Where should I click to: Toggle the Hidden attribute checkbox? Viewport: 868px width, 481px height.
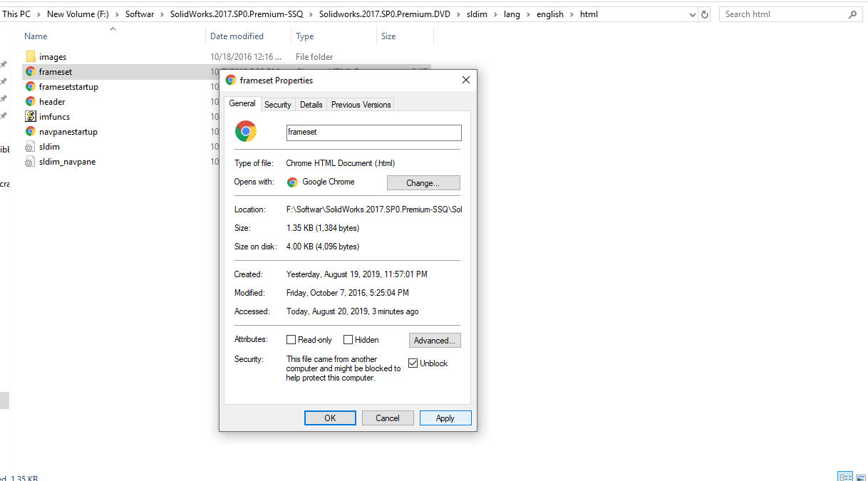[x=348, y=340]
